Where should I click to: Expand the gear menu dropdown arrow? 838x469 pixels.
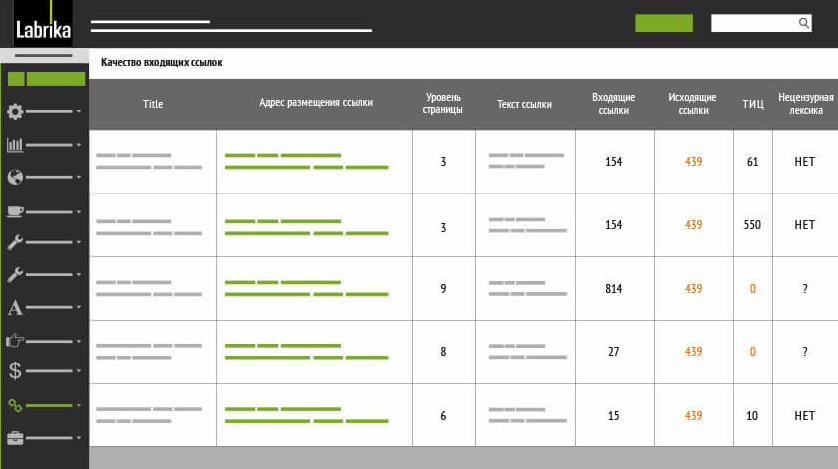pyautogui.click(x=79, y=113)
